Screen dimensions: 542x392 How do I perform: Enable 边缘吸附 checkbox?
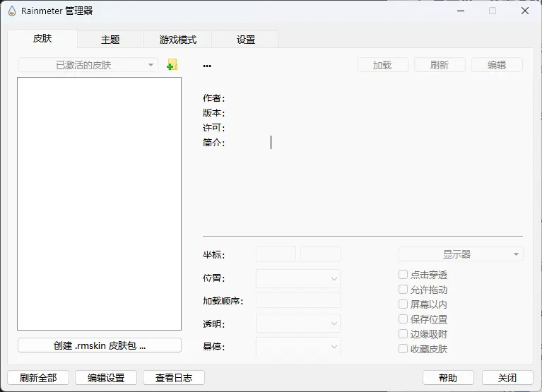coord(403,334)
